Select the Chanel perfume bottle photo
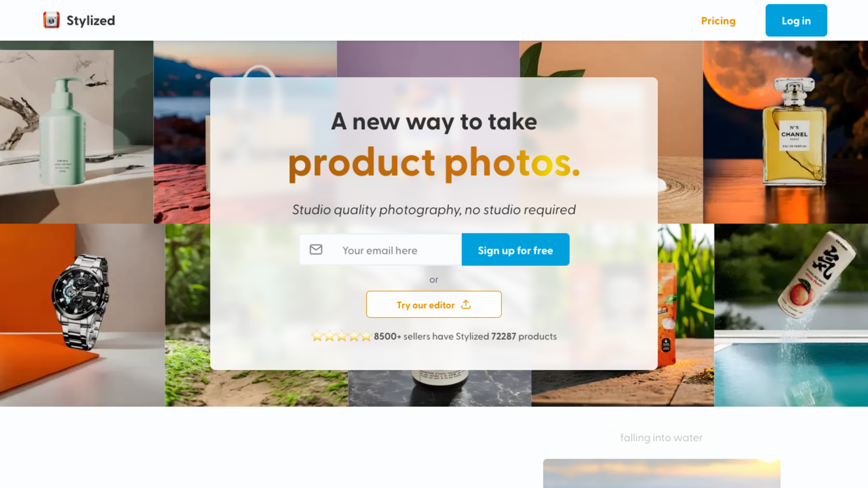 (x=785, y=132)
